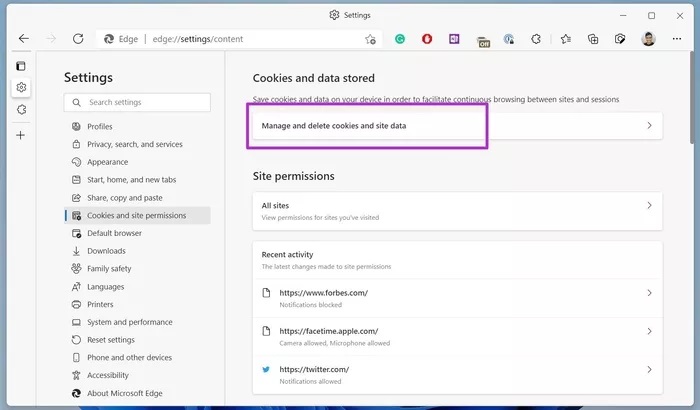Open Privacy, search, and services settings
700x410 pixels.
tap(134, 144)
